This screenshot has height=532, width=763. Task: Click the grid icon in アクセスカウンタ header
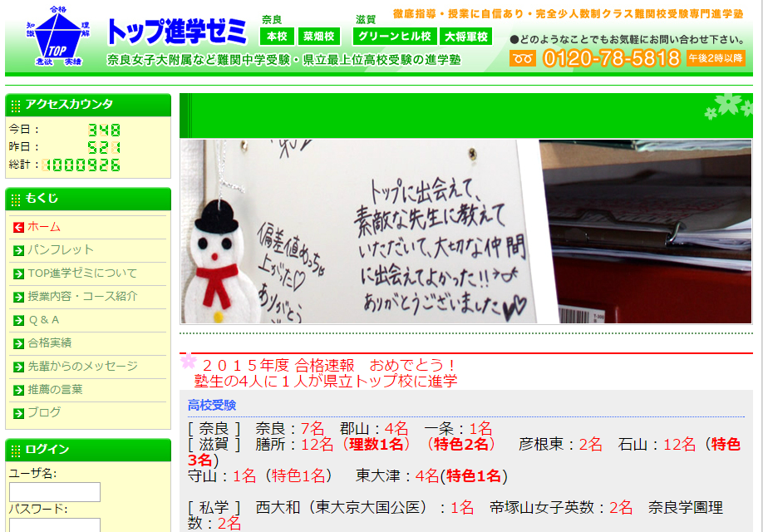[16, 106]
